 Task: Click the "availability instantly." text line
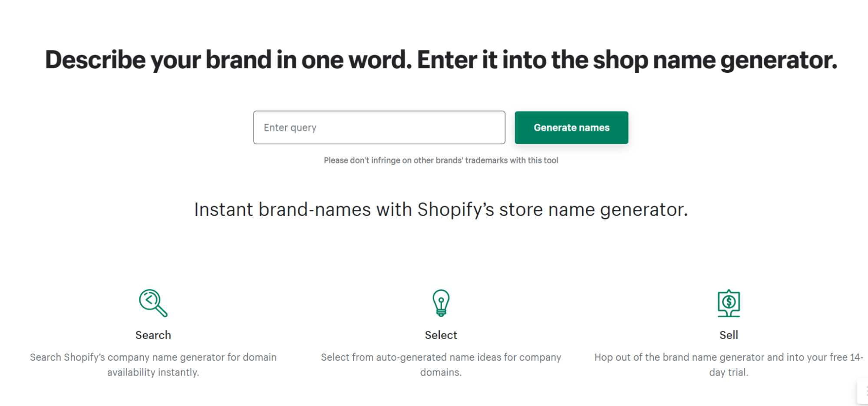pos(153,372)
